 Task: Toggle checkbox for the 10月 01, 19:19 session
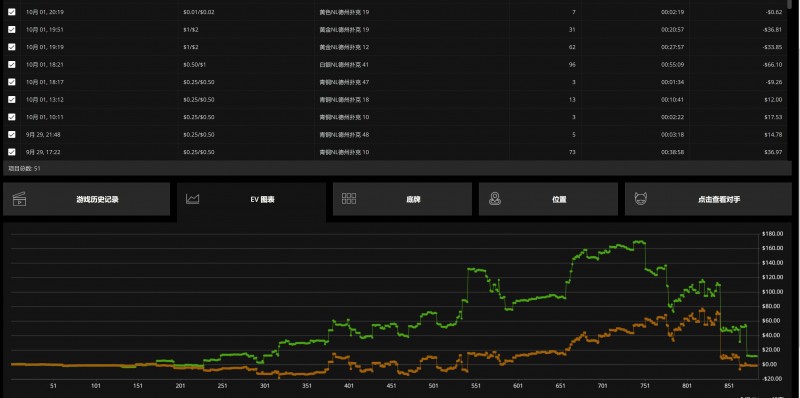pos(12,47)
